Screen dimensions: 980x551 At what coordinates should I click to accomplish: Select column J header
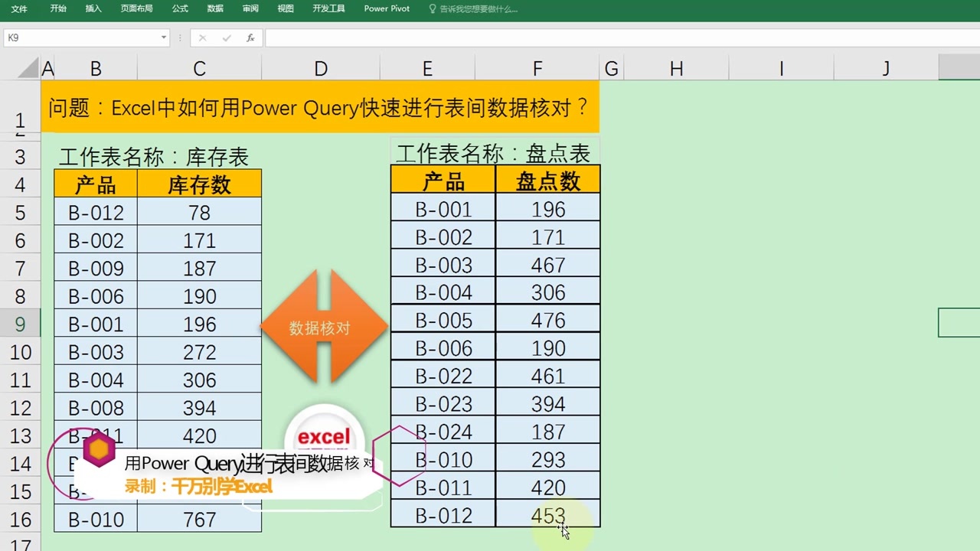886,69
